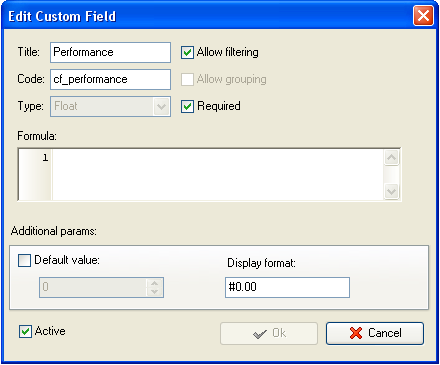Click the Default value number field
Viewport: 440px width, 365px height.
(x=93, y=287)
